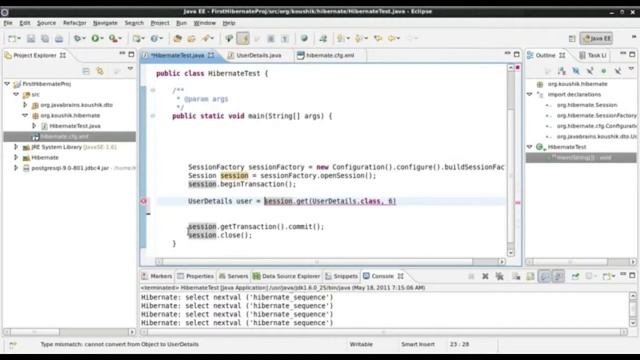Open the Project Explorer view menu
This screenshot has width=640, height=360.
130,69
